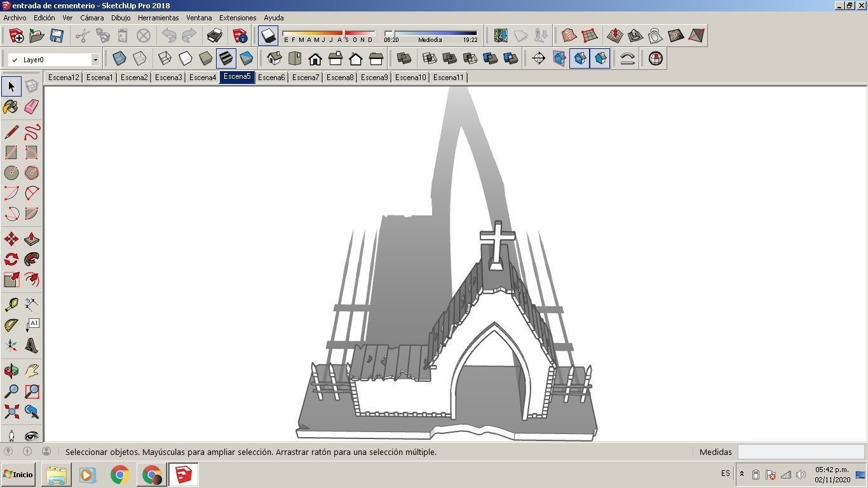Pick the Protractor tool
The image size is (868, 488).
(11, 325)
